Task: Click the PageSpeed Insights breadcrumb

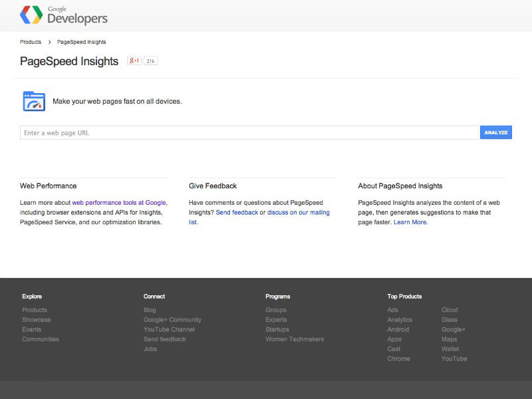Action: (81, 42)
